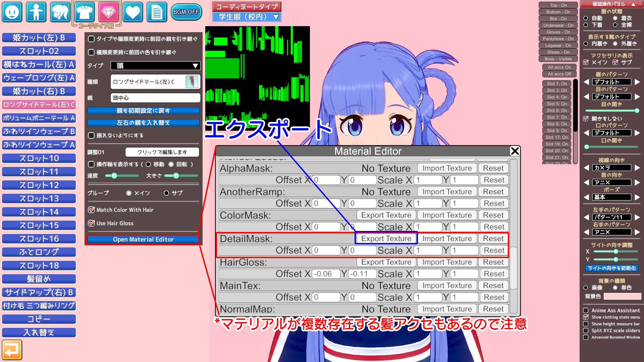The height and width of the screenshot is (362, 644).
Task: Click Export Texture for DetailMask
Action: coord(386,239)
